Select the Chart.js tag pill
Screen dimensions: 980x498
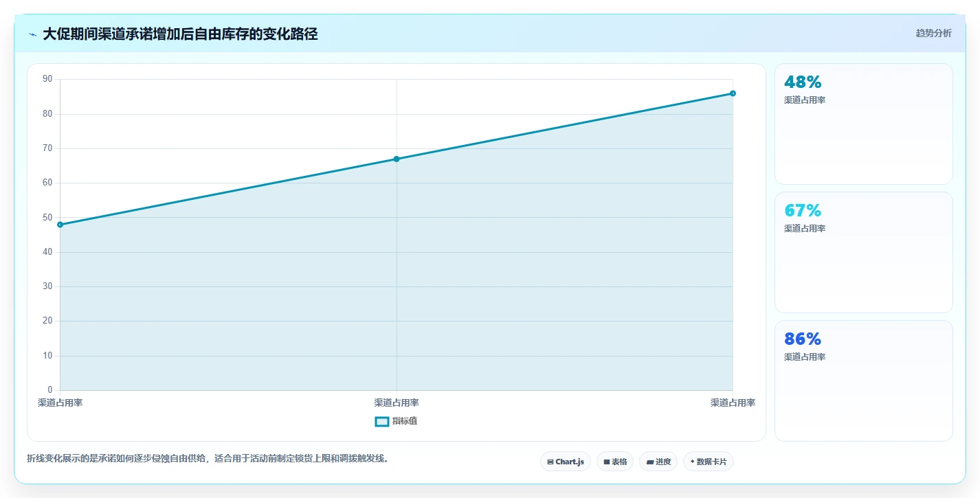point(566,462)
